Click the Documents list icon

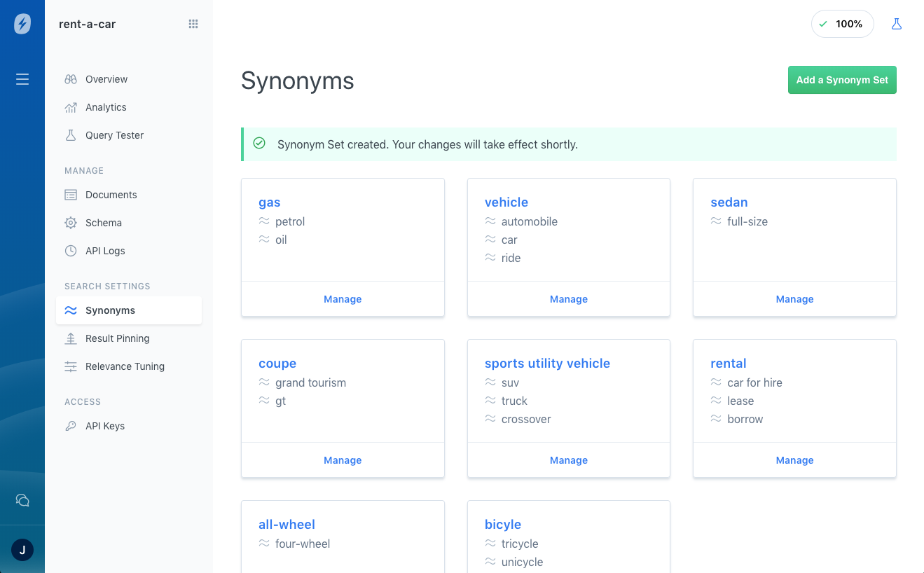[x=71, y=195]
